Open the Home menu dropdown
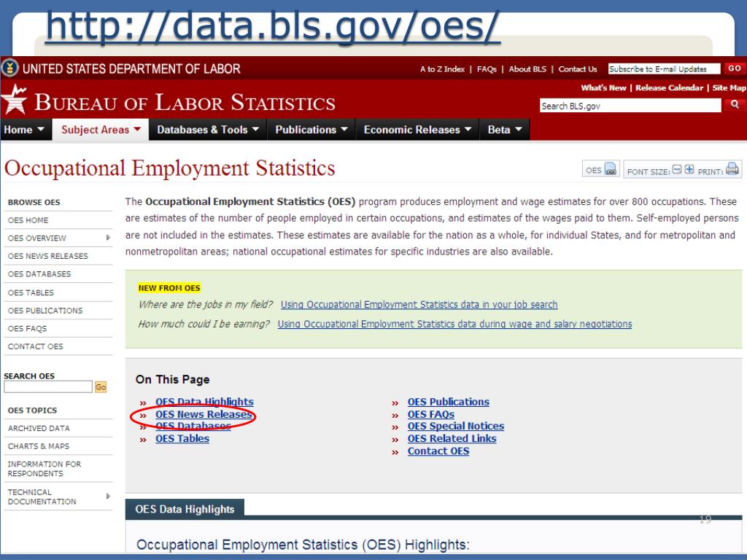 pos(24,130)
